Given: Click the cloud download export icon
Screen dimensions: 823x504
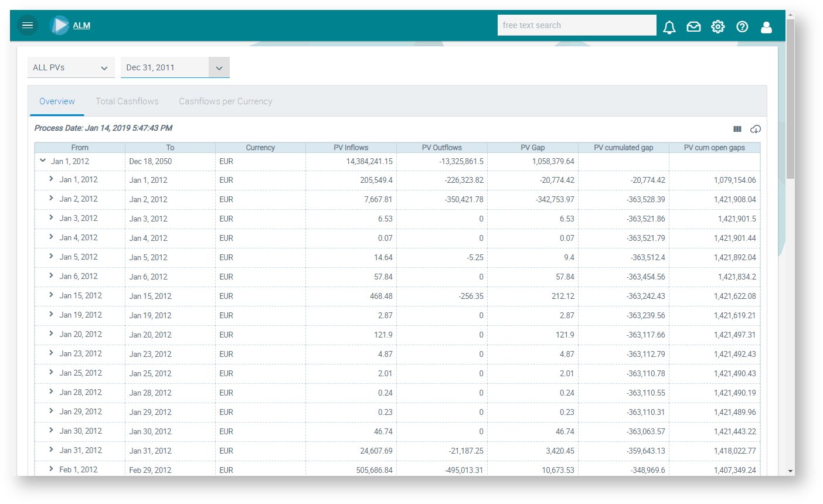Looking at the screenshot, I should [756, 129].
